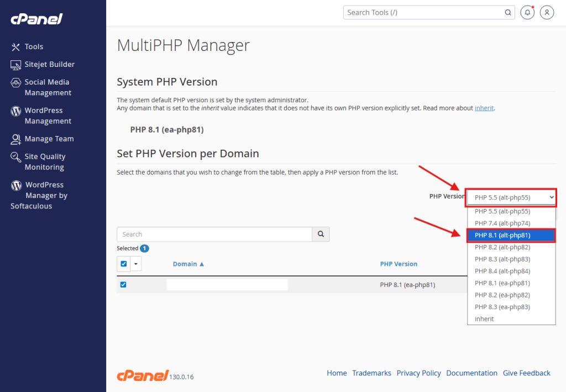Screen dimensions: 566x392
Task: Open Social Media Management icon
Action: pos(15,82)
